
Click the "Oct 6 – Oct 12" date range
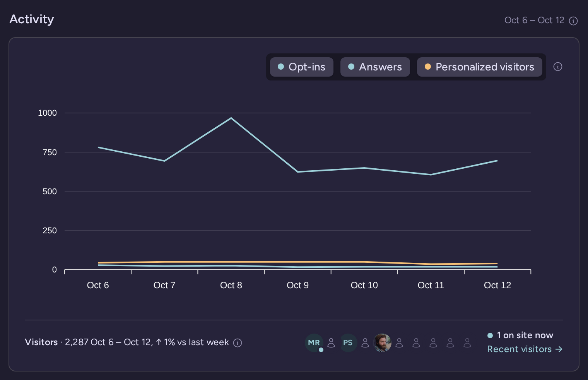tap(534, 20)
